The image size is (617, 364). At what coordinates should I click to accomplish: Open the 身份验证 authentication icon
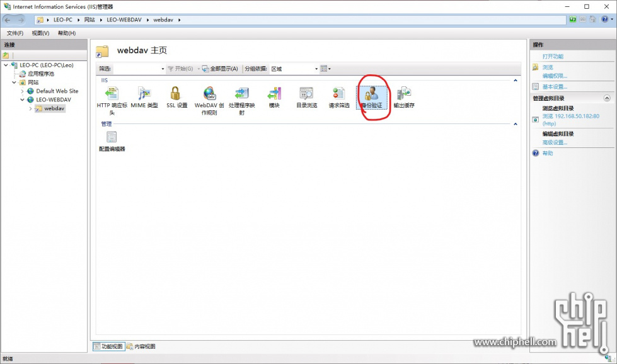click(x=372, y=94)
